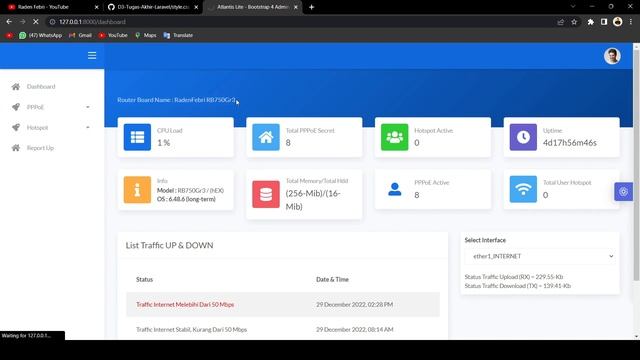Click the browser back arrow

coord(9,22)
